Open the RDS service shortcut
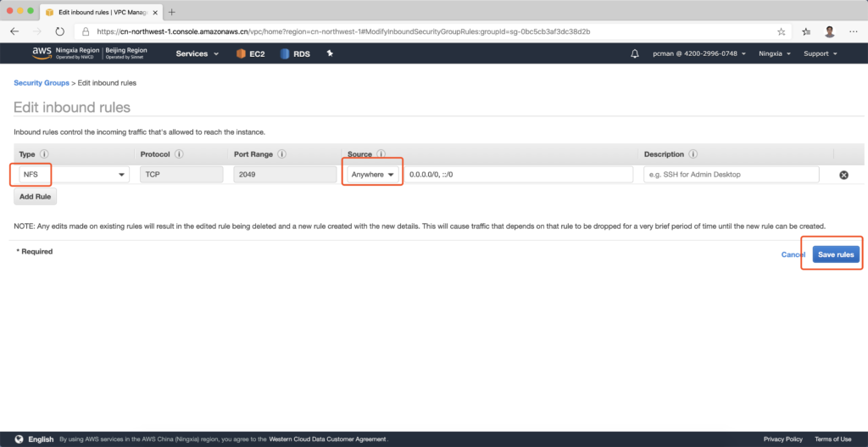The width and height of the screenshot is (868, 447). 295,53
